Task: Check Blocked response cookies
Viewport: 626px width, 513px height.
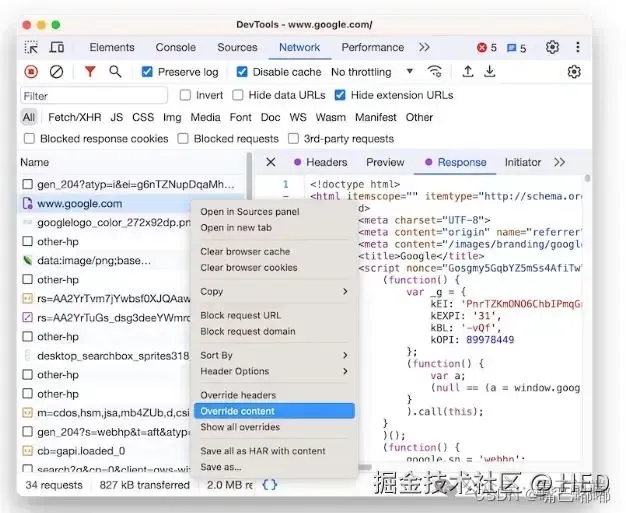Action: (29, 139)
